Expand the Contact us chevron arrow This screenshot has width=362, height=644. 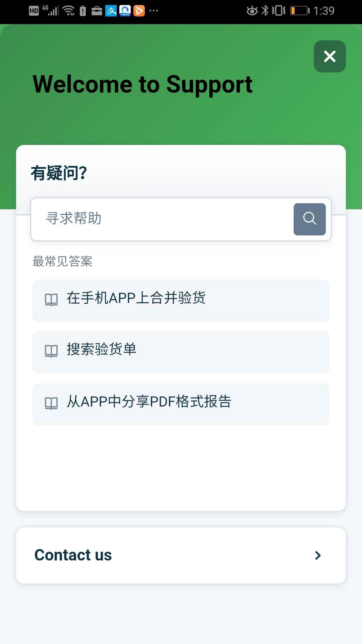[x=318, y=555]
